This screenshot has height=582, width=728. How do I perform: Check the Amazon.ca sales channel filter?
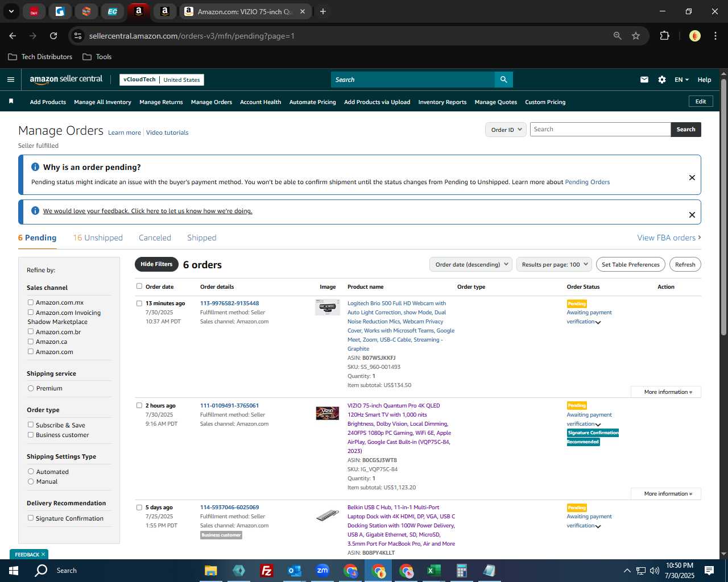click(x=31, y=342)
